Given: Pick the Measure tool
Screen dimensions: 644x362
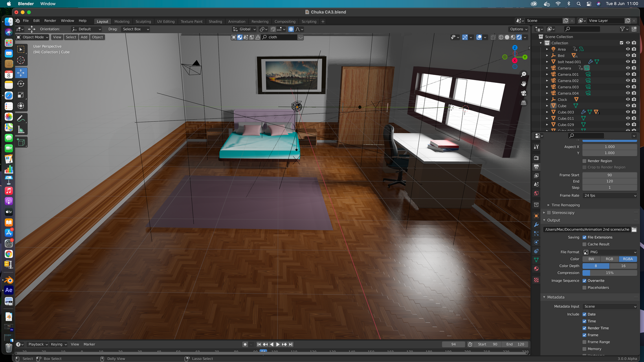Looking at the screenshot, I should click(x=21, y=130).
